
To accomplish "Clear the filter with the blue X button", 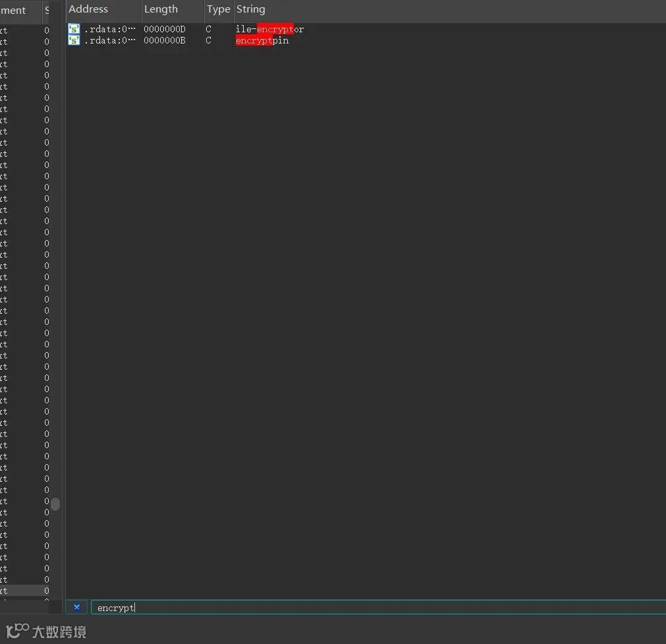I will click(76, 607).
